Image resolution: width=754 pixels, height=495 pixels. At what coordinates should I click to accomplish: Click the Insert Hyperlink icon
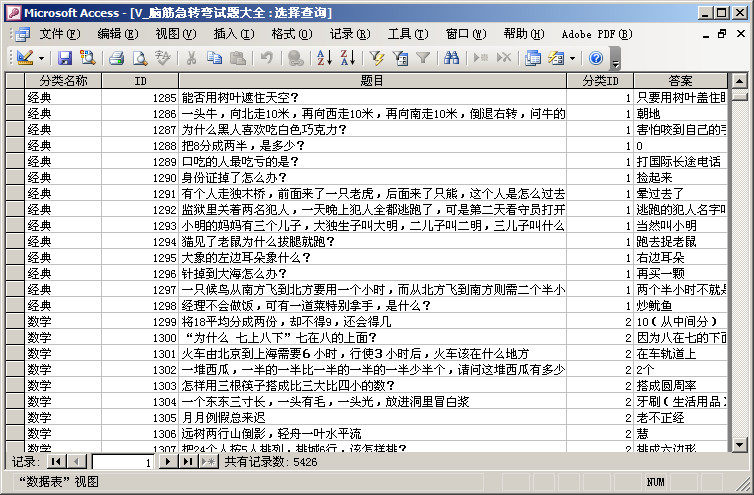pyautogui.click(x=295, y=58)
